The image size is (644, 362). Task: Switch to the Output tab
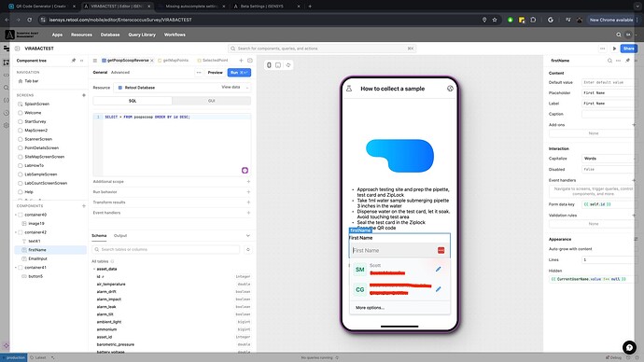(120, 236)
